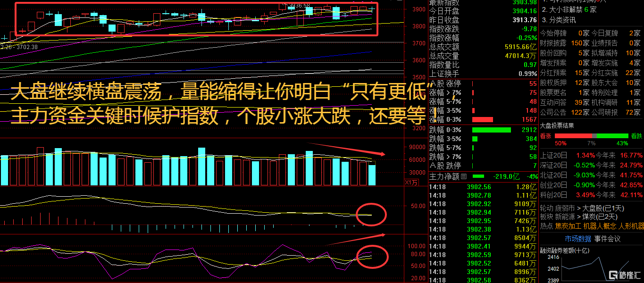Click the 格隆汇 logo watermark

click(624, 275)
